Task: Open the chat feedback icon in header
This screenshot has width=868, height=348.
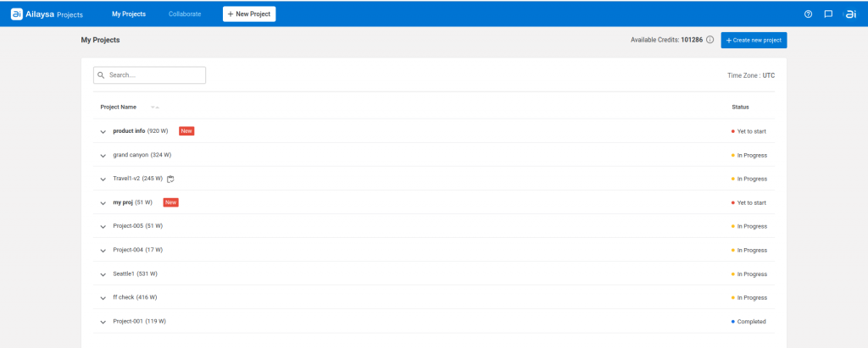Action: click(x=828, y=14)
